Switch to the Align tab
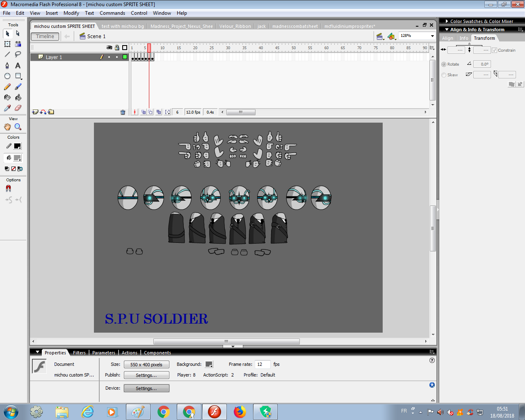Screen dimensions: 525x420 (447, 38)
